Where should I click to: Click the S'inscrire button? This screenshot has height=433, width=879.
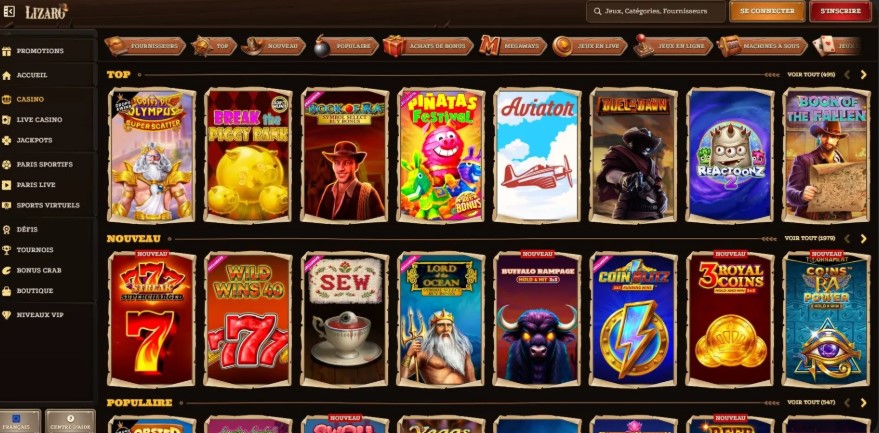(840, 11)
